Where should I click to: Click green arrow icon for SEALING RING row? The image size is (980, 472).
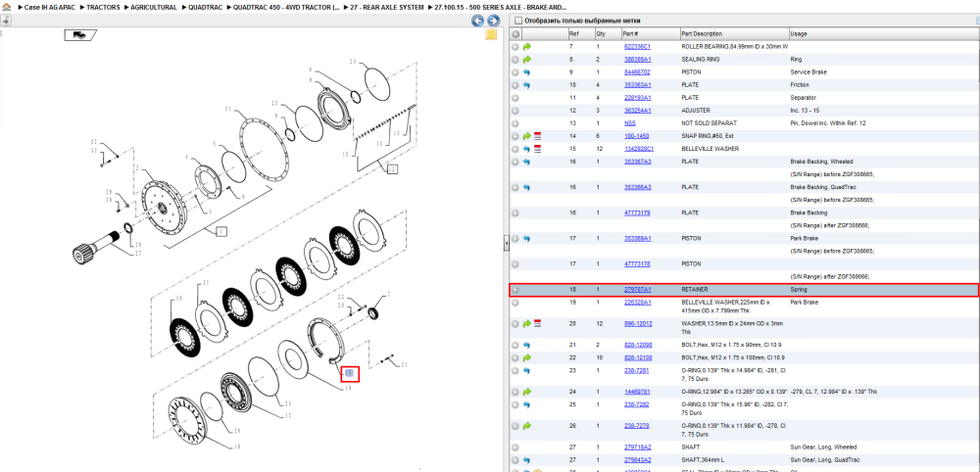click(x=527, y=60)
